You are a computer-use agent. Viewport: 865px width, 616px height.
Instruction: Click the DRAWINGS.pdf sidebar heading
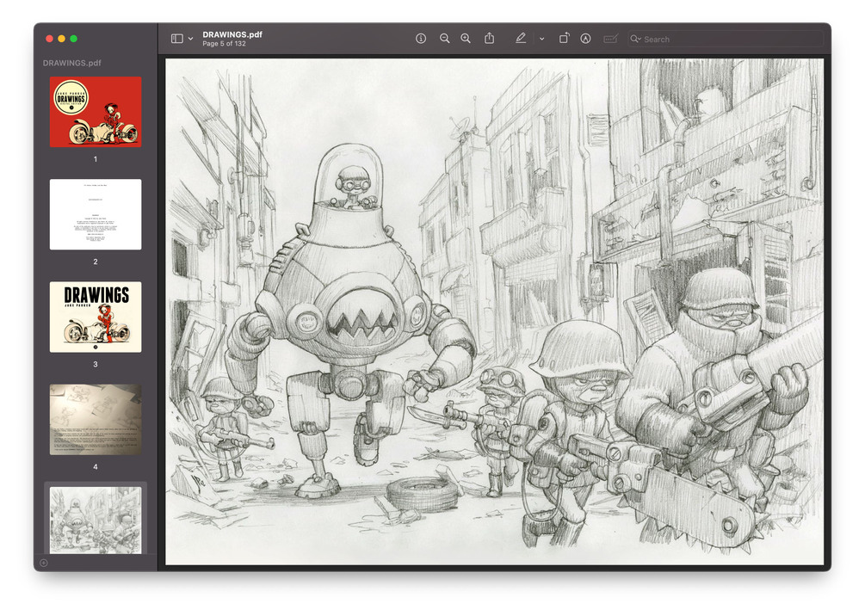[72, 63]
